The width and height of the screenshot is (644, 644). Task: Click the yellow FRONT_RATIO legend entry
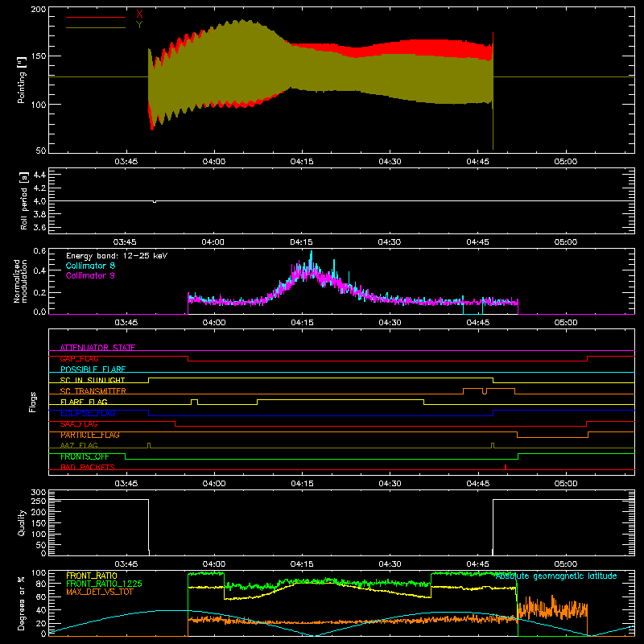coord(92,576)
